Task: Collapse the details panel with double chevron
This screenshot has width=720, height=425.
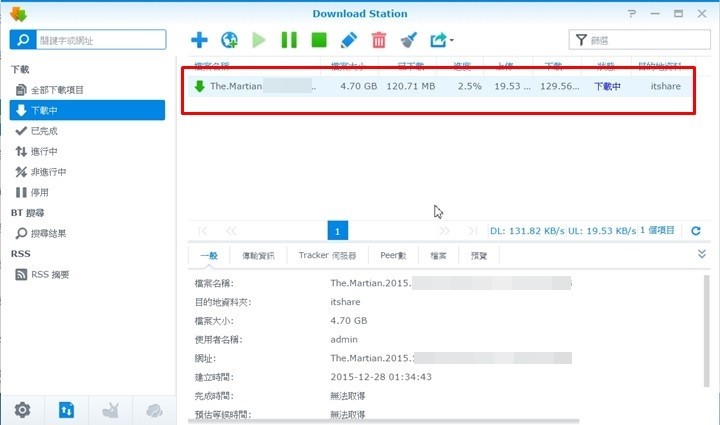Action: [x=702, y=254]
